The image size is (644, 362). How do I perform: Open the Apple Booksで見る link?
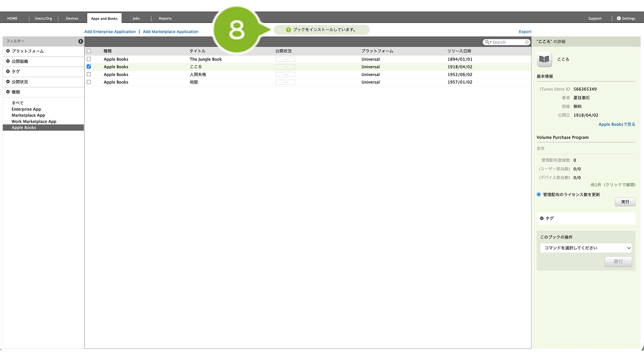tap(616, 124)
